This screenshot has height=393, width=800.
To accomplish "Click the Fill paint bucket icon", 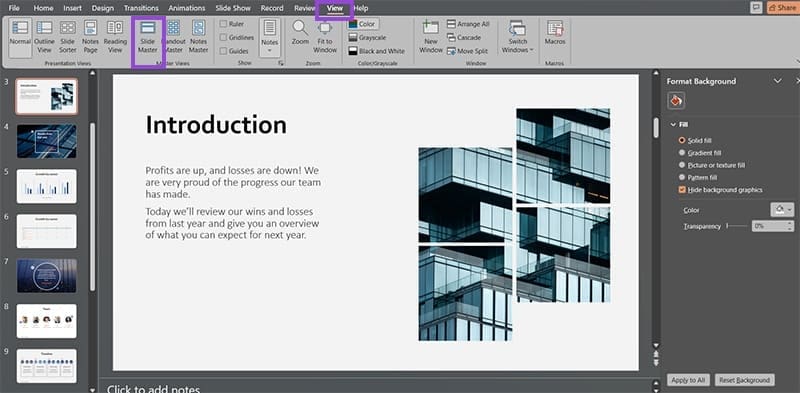I will (x=676, y=101).
